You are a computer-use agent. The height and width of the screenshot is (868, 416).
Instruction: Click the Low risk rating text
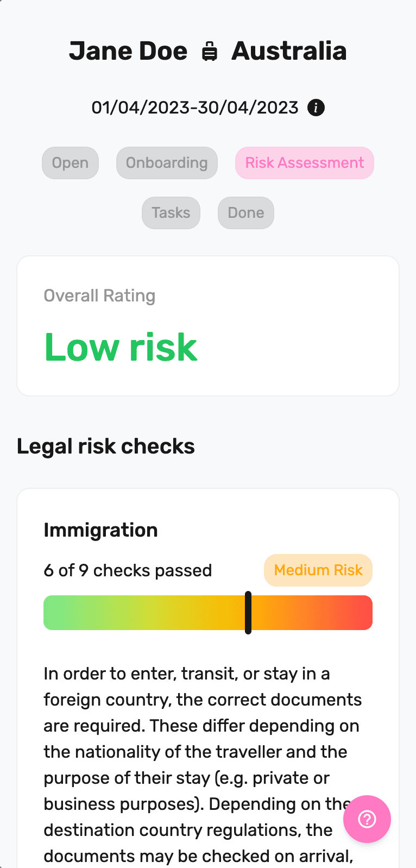click(x=120, y=347)
